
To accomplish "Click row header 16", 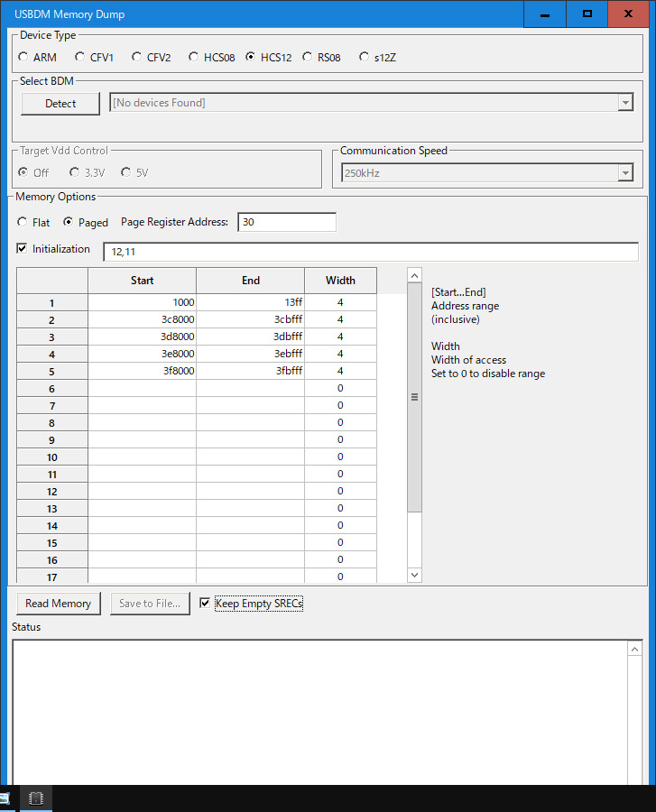I will click(x=51, y=560).
